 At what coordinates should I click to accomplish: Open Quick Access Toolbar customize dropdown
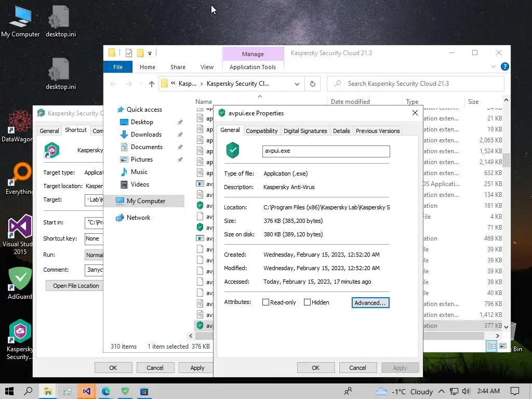[150, 54]
